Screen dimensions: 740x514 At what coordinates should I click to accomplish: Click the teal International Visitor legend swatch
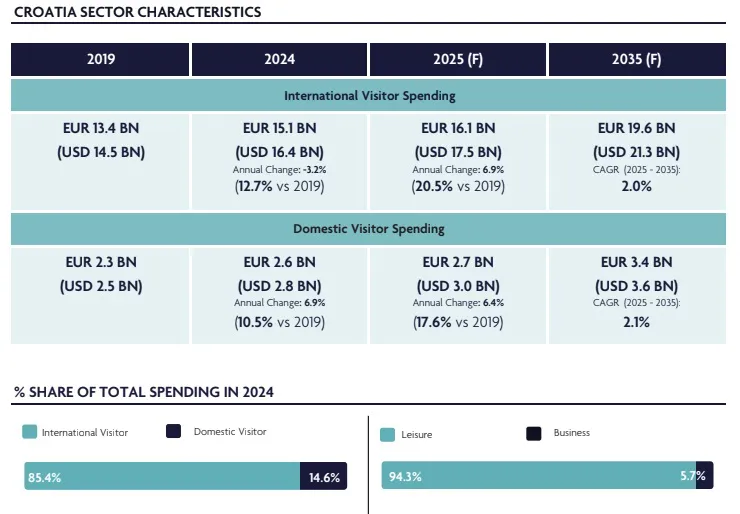(29, 431)
